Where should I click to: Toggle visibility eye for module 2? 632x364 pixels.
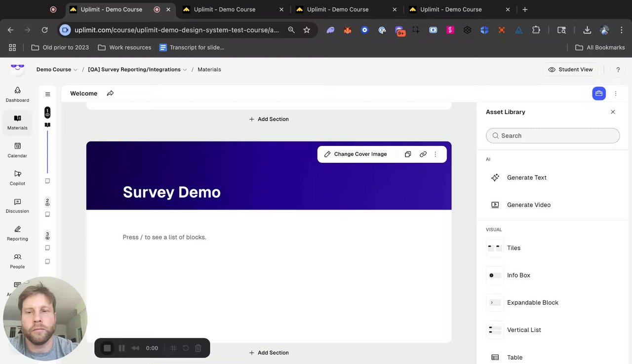pos(47,204)
